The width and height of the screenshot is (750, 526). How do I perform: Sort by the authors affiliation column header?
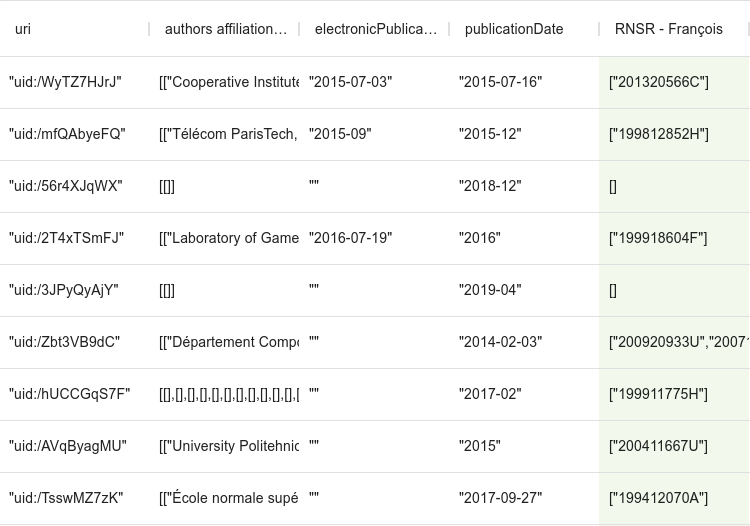point(225,29)
